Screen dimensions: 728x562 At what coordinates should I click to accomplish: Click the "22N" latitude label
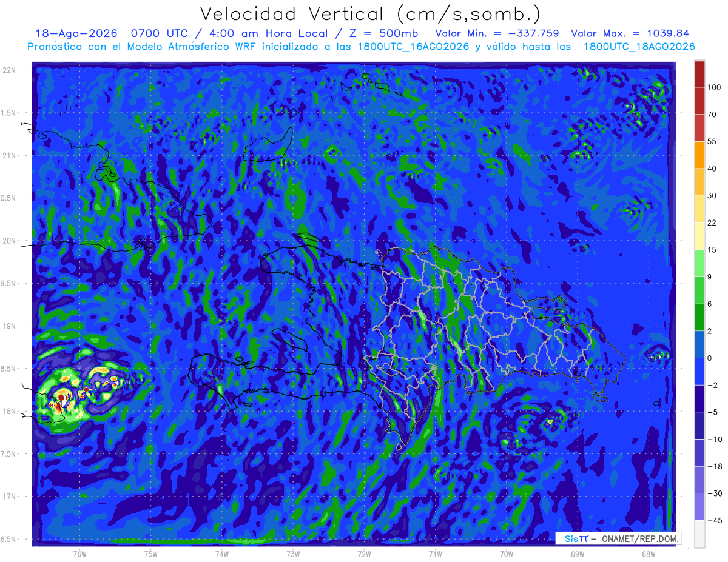click(8, 70)
